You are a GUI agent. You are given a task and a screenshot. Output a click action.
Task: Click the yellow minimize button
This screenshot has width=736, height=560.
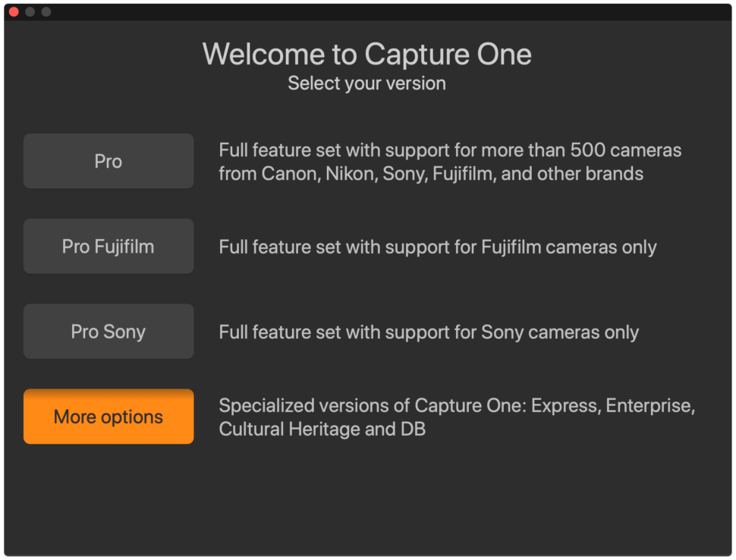tap(29, 11)
